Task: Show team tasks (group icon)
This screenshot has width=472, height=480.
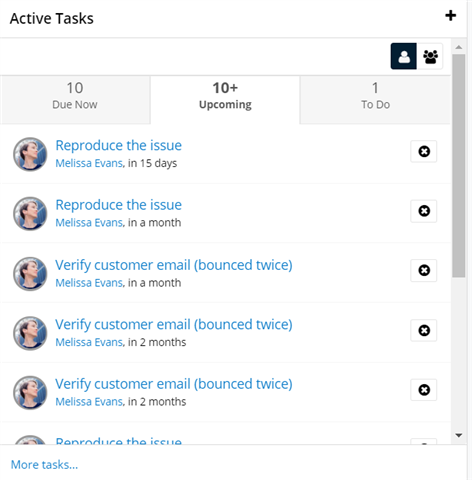Action: (430, 56)
